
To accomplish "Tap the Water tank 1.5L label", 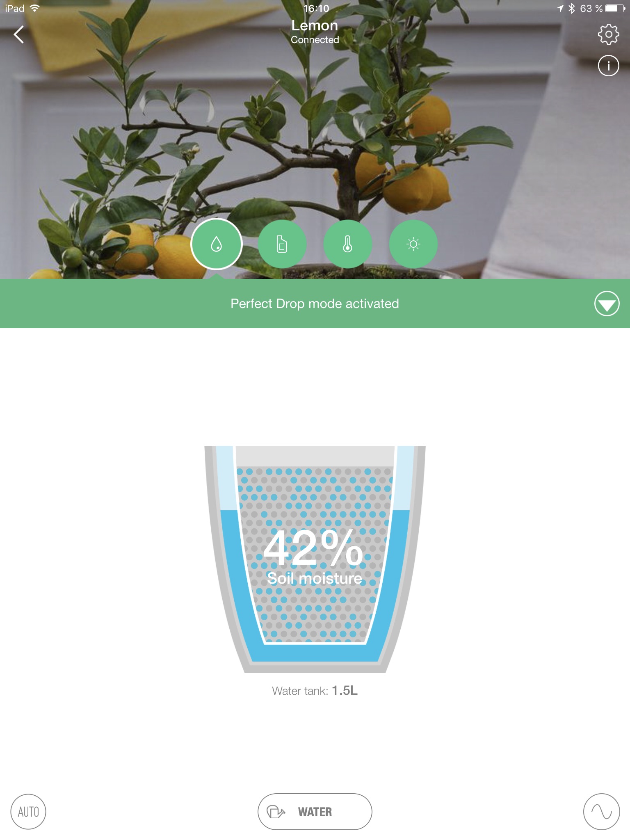I will point(315,691).
